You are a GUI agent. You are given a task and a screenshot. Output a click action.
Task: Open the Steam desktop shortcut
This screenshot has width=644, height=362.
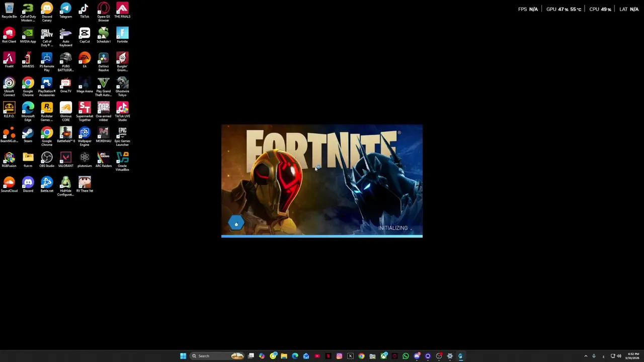(x=28, y=135)
